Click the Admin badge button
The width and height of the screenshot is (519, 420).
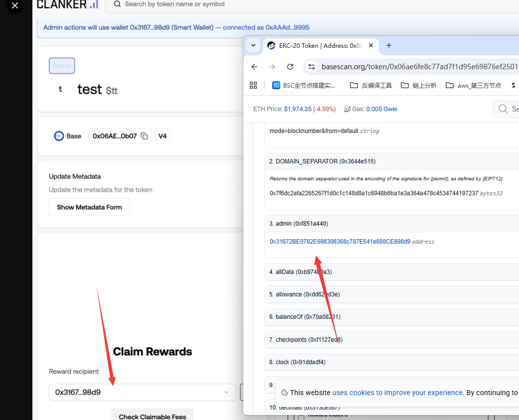click(x=62, y=66)
